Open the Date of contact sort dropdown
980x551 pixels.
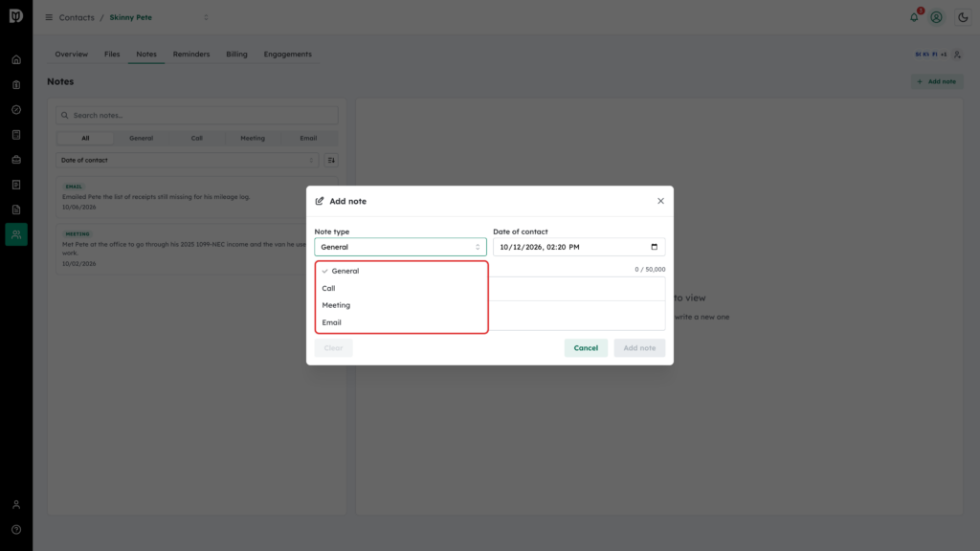(187, 161)
